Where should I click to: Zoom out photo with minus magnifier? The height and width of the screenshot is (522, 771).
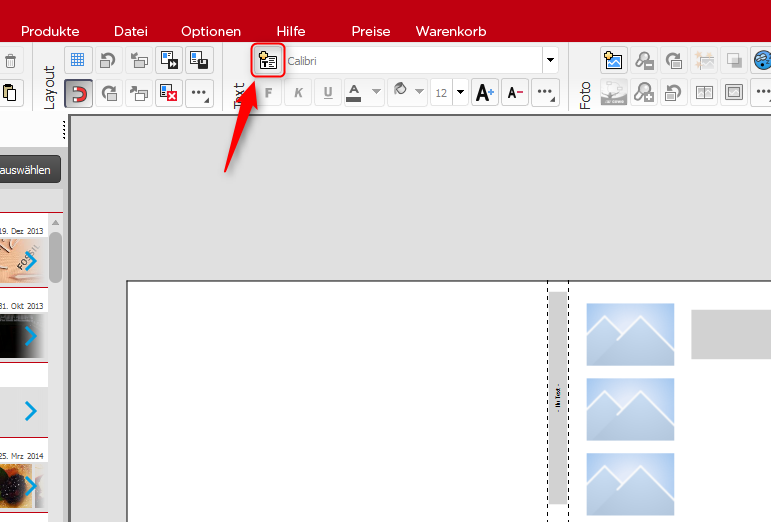click(x=644, y=61)
